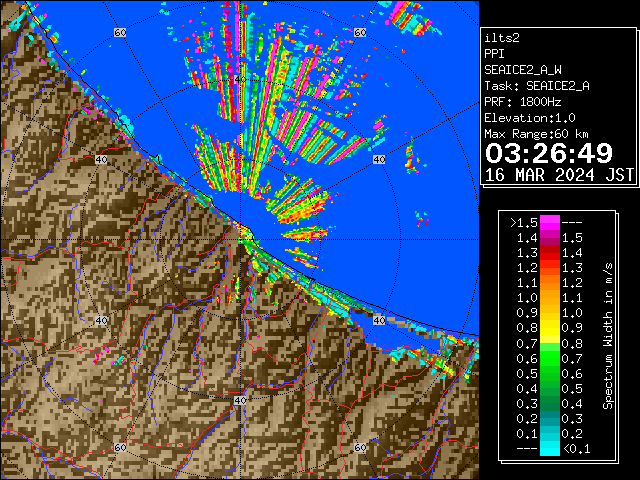
Task: Pick the yellow legend swatch beside 0.8
Action: coord(550,328)
